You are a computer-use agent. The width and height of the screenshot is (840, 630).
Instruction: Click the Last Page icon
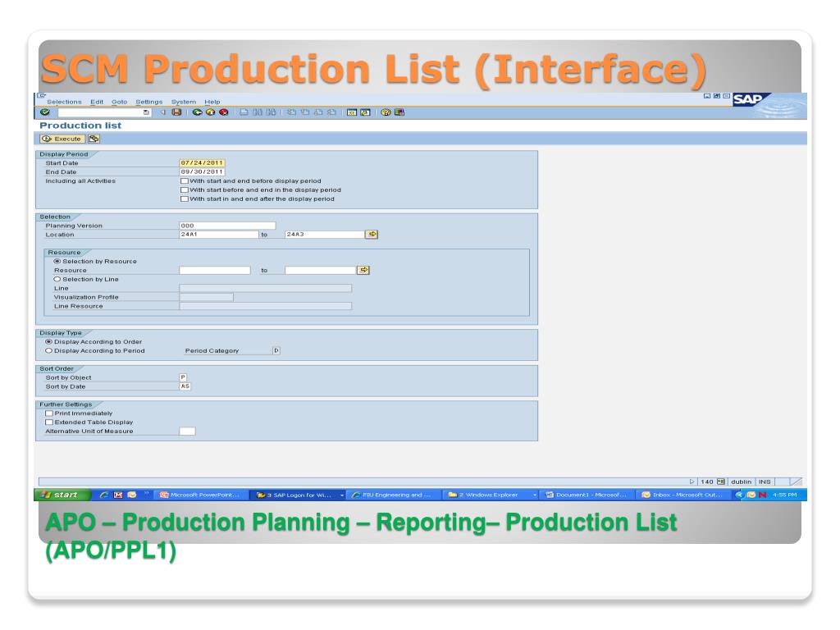click(331, 112)
